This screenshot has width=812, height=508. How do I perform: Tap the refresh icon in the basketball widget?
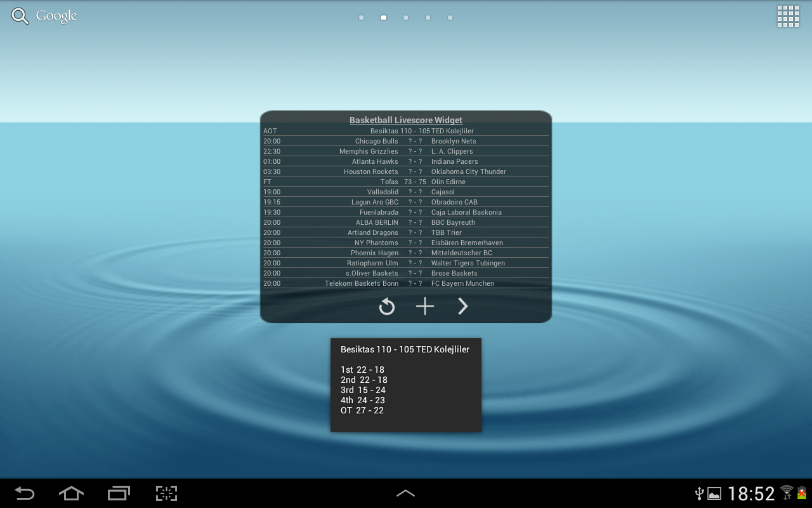click(x=387, y=307)
